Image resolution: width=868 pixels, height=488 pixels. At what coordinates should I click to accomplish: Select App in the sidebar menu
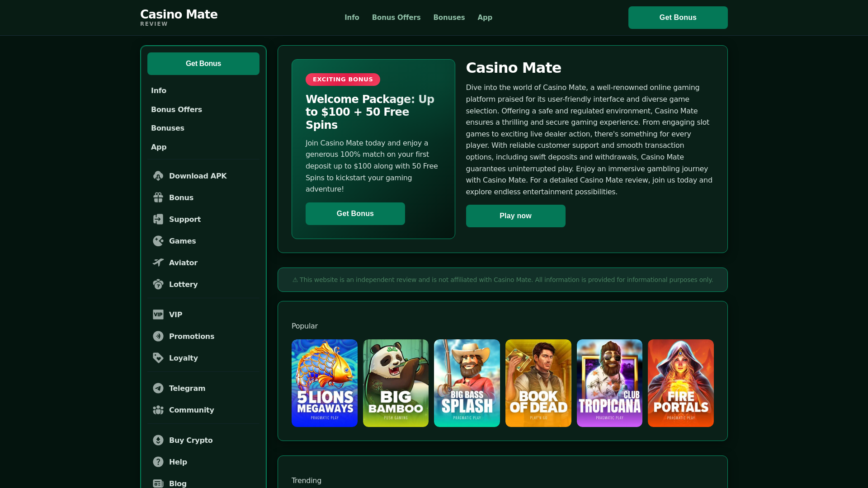click(159, 147)
